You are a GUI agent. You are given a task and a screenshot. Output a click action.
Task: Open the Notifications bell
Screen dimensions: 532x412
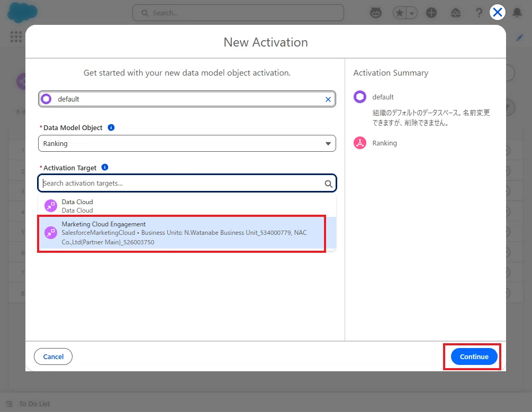[517, 13]
